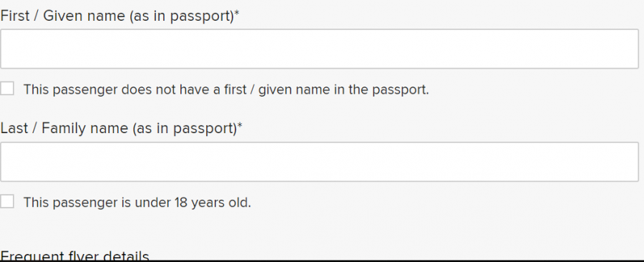Click the First / Given name input field
The width and height of the screenshot is (644, 262).
pos(319,49)
